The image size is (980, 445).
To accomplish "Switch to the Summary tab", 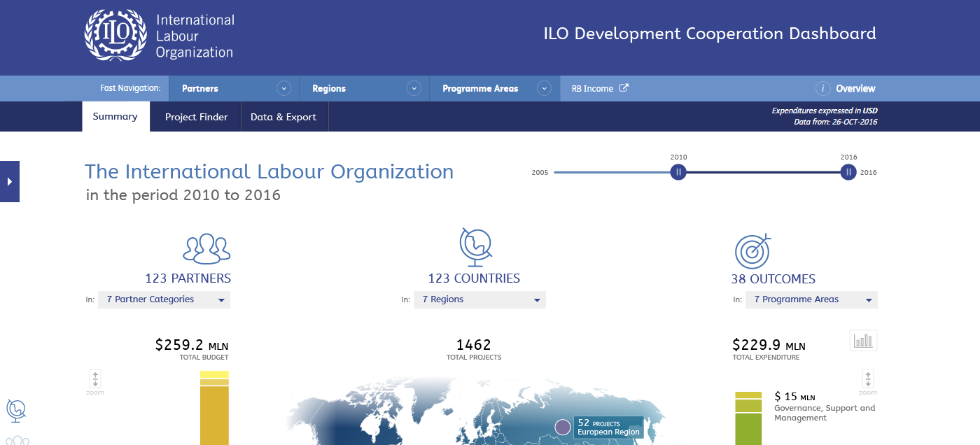I will (115, 117).
